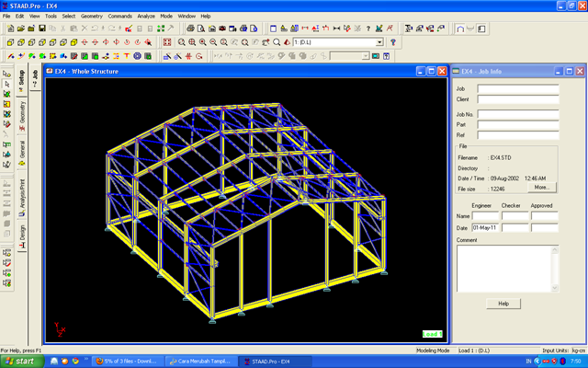Image resolution: width=588 pixels, height=368 pixels.
Task: Click the blue question mark help icon
Action: (x=393, y=42)
